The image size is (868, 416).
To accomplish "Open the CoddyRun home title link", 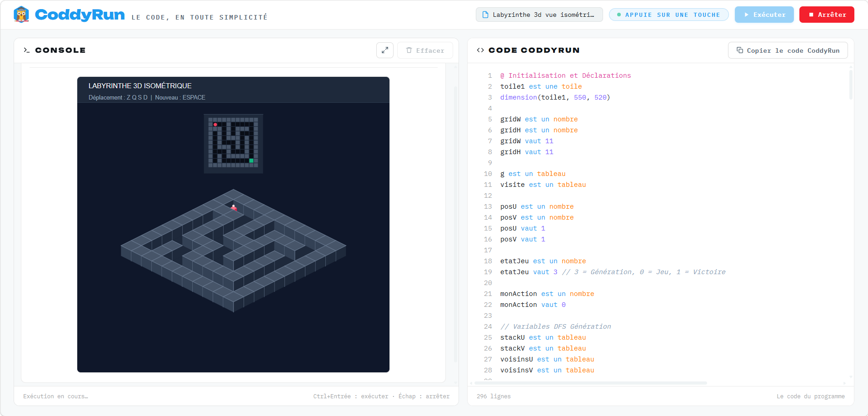I will 80,15.
